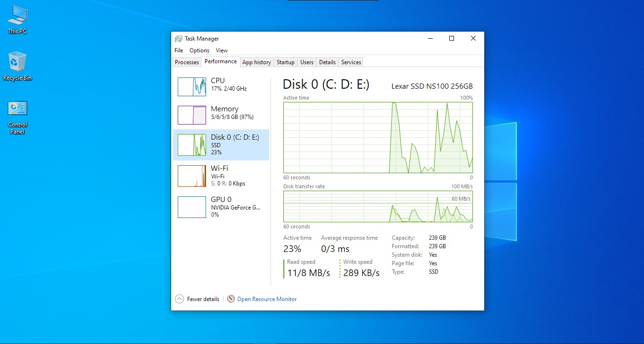Minimize the Task Manager window
The image size is (644, 344).
pos(430,39)
